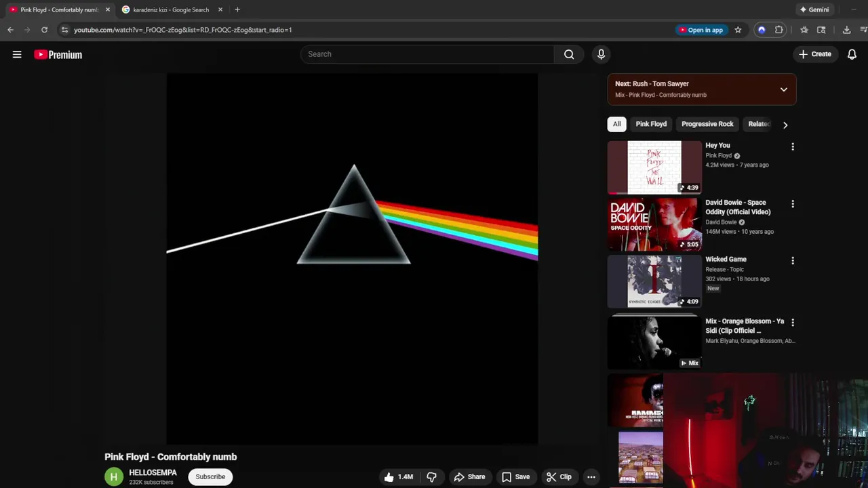This screenshot has width=868, height=488.
Task: Open more options for David Bowie Space Oddity
Action: pyautogui.click(x=793, y=203)
